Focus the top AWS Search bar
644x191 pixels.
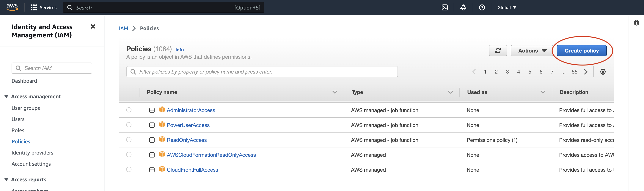(x=164, y=7)
